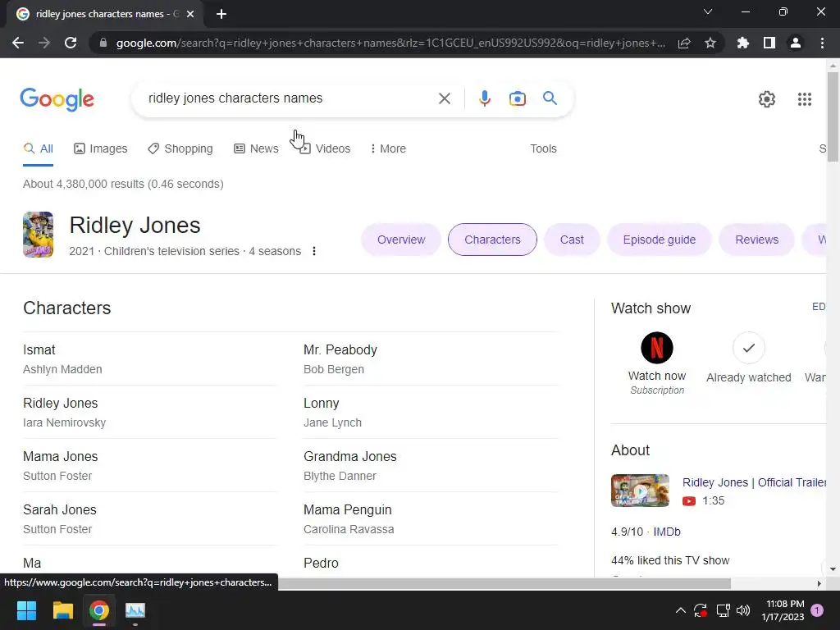This screenshot has width=840, height=630.
Task: Open the Mama Penguin character entry
Action: pyautogui.click(x=430, y=519)
